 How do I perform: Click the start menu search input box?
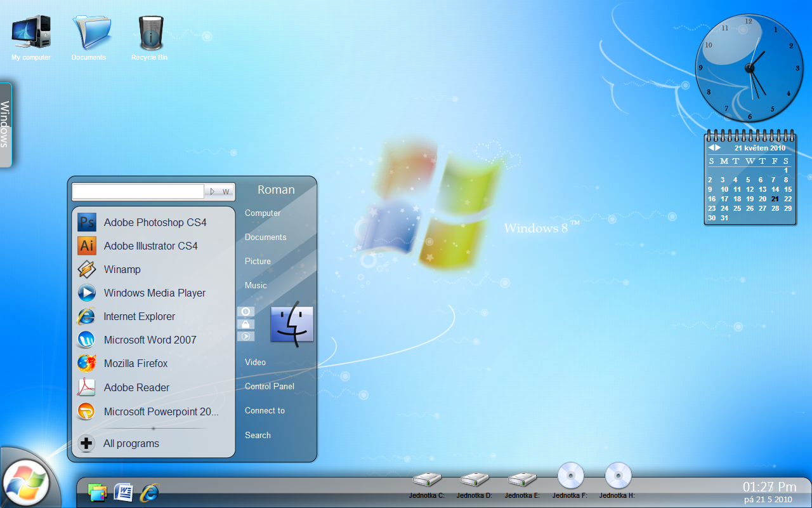[138, 191]
